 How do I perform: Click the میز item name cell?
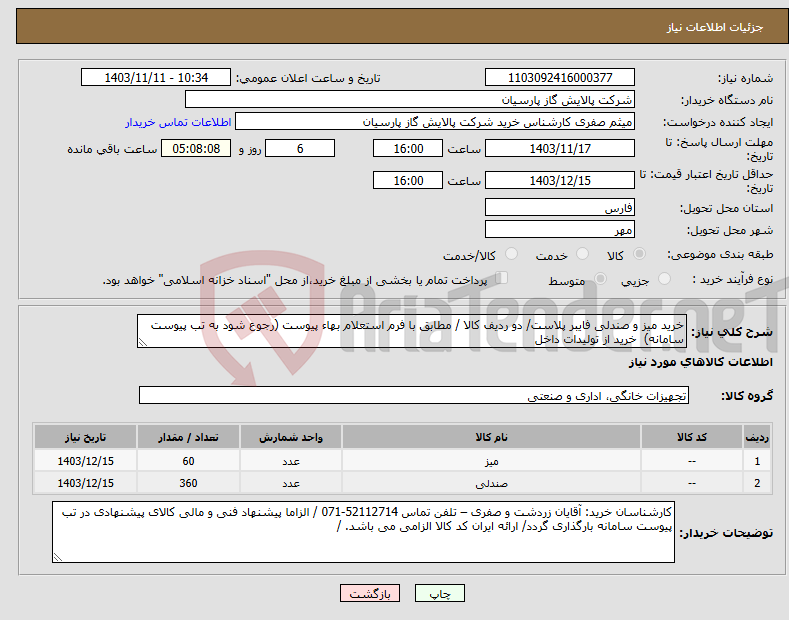click(x=491, y=461)
